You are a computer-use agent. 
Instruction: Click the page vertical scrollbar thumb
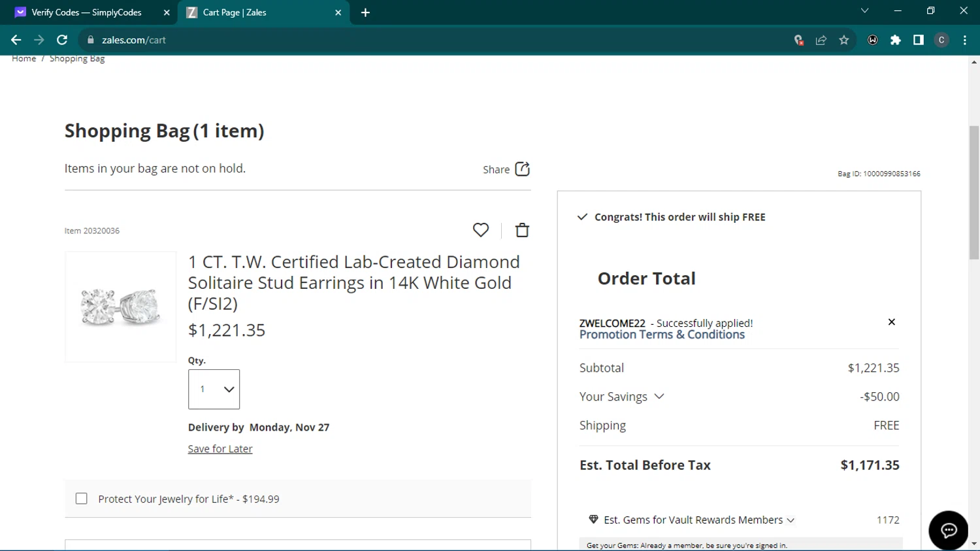[x=974, y=192]
